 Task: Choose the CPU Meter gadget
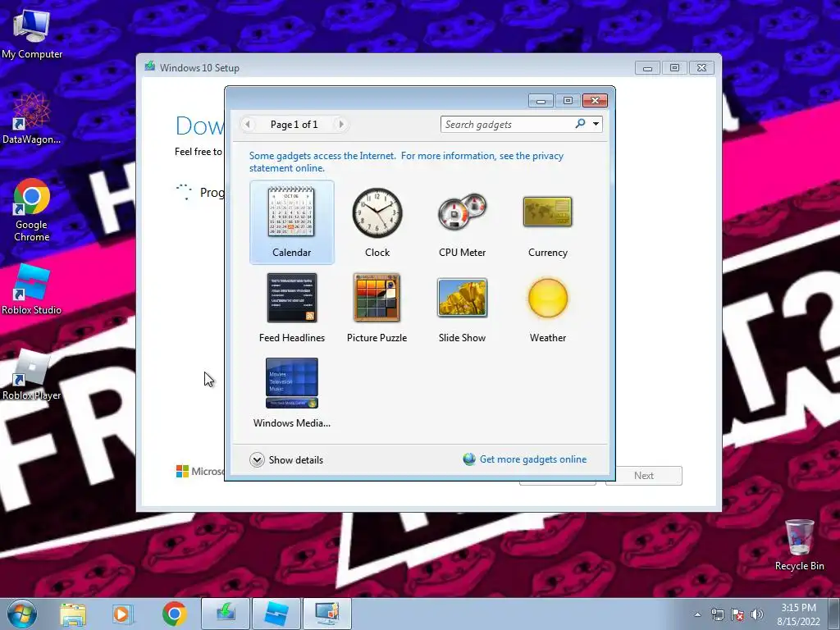462,221
